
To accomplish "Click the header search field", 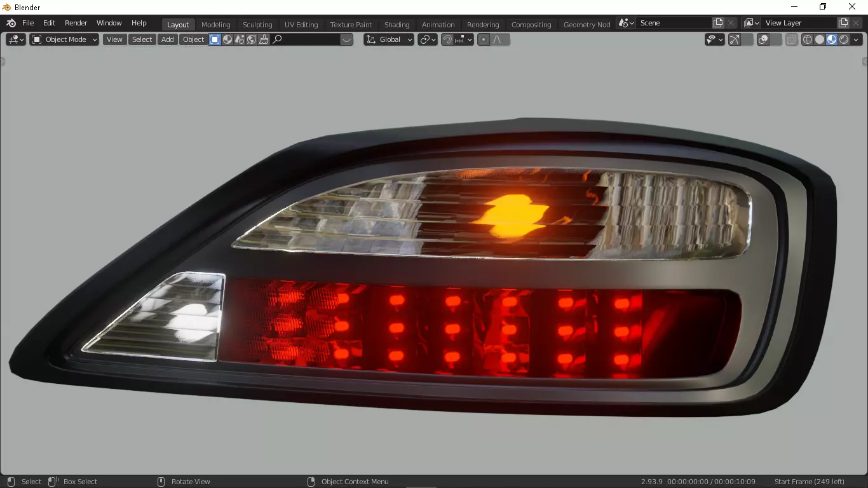I will 305,39.
